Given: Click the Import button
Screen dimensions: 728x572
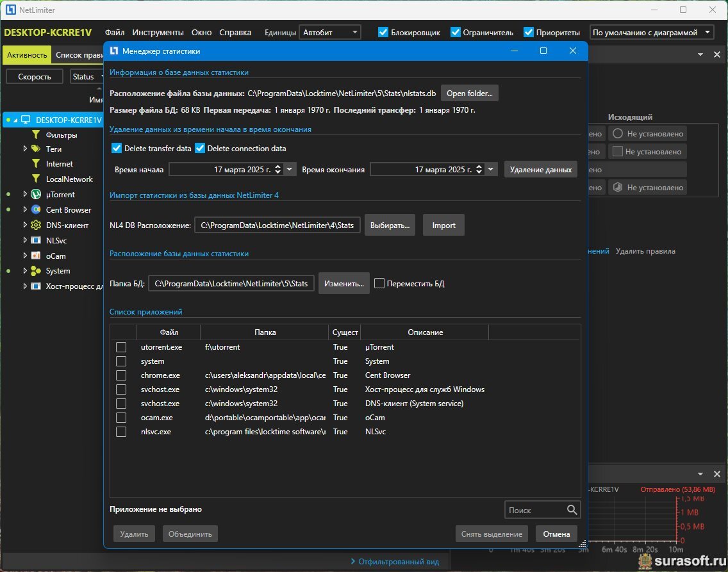Looking at the screenshot, I should (443, 225).
